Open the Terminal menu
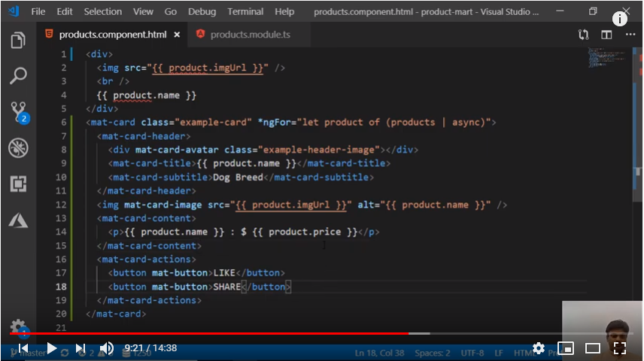 245,11
